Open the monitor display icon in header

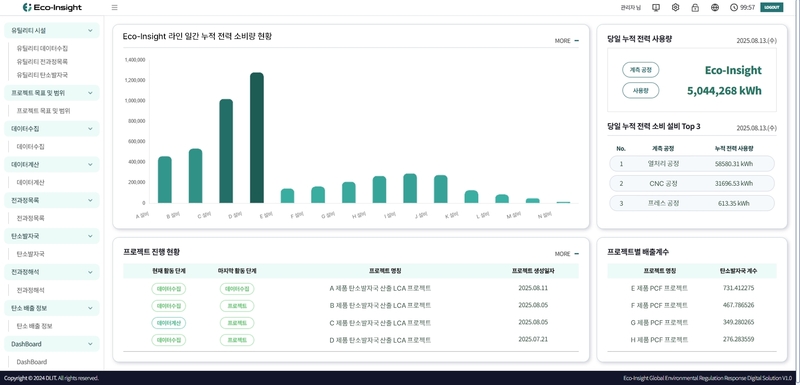pos(656,8)
